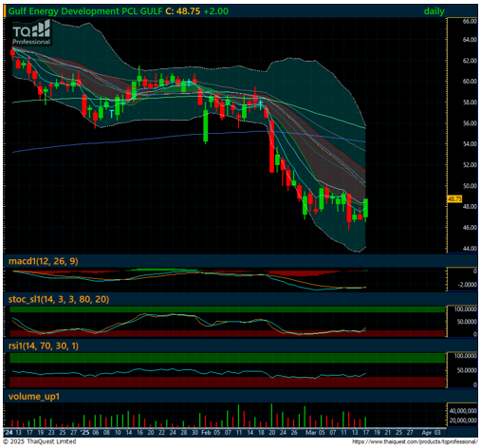Click the 20,000,000 volume axis label

pos(463,420)
